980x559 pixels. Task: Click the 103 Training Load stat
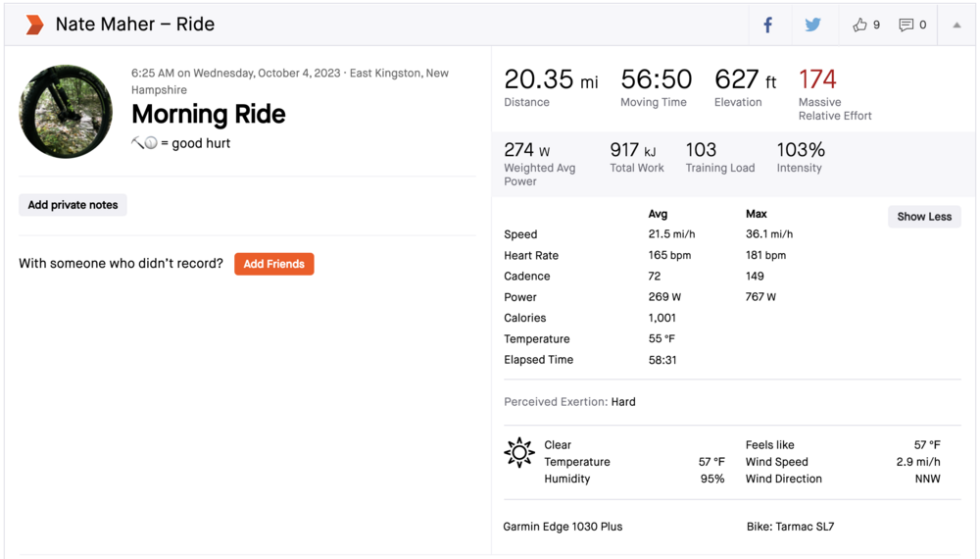click(701, 150)
